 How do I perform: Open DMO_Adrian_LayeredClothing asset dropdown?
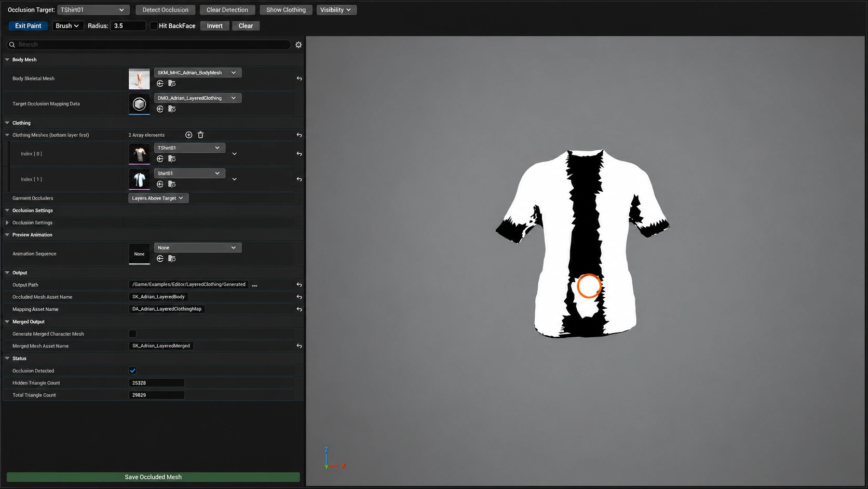click(198, 98)
